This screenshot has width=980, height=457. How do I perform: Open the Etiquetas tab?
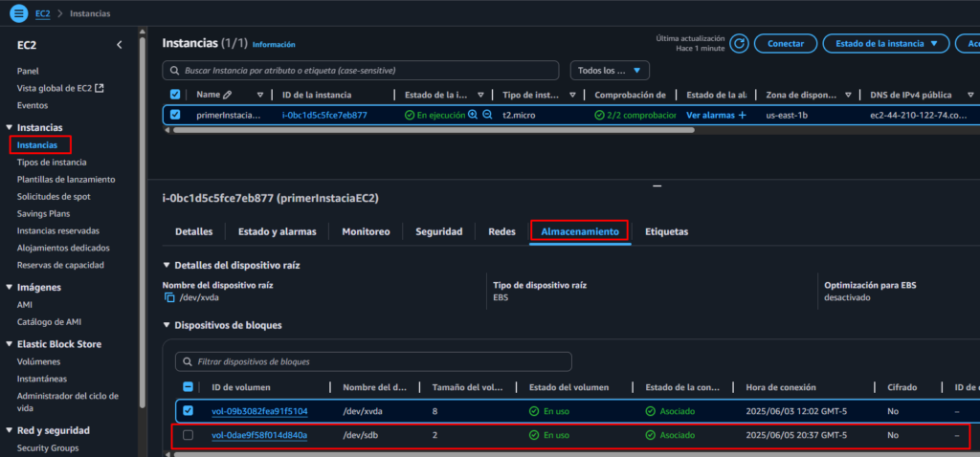pos(666,231)
